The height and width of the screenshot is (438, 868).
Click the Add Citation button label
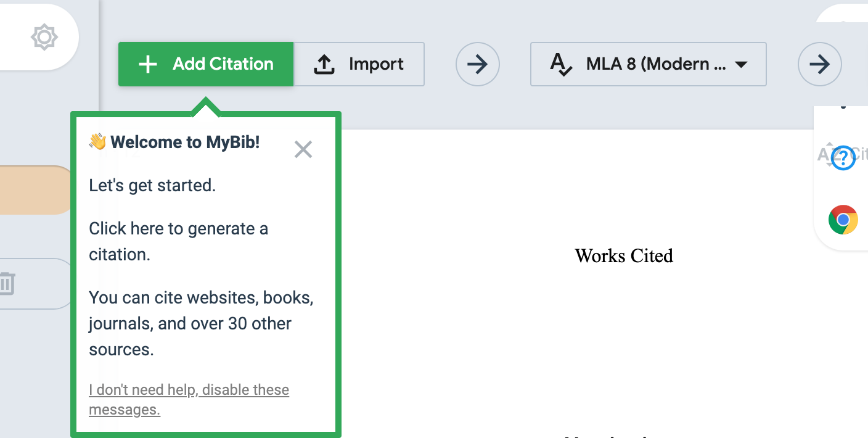point(223,64)
